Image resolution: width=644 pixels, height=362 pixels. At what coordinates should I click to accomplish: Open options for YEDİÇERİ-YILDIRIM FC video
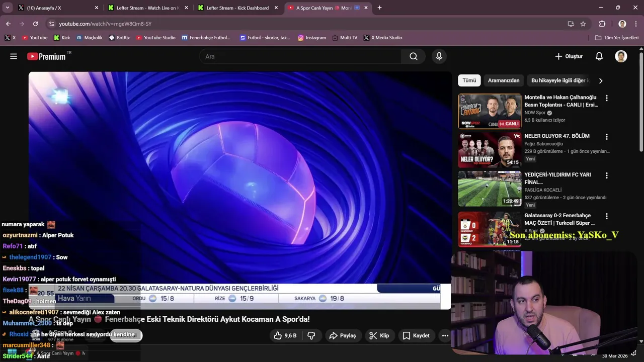pos(606,175)
